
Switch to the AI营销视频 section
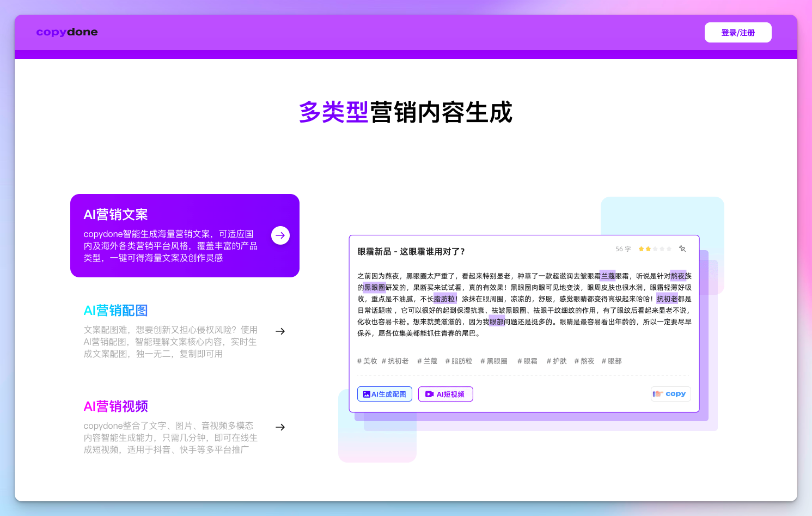pyautogui.click(x=115, y=406)
